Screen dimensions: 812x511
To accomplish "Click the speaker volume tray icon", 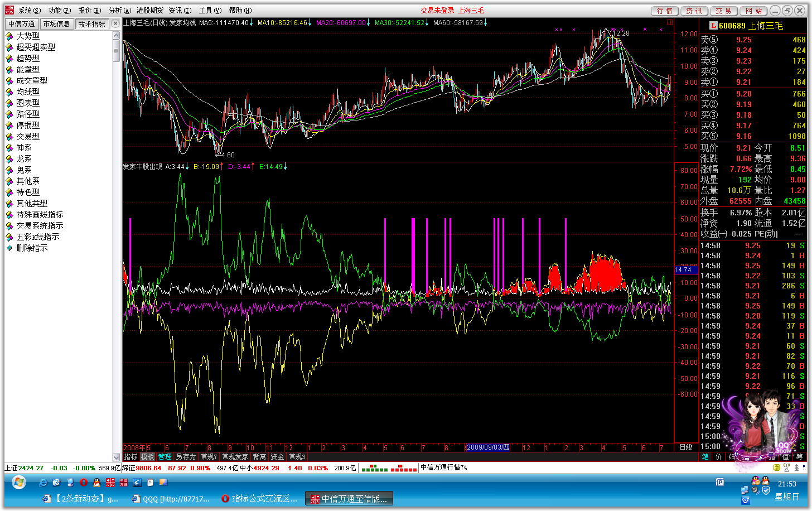I will [756, 490].
